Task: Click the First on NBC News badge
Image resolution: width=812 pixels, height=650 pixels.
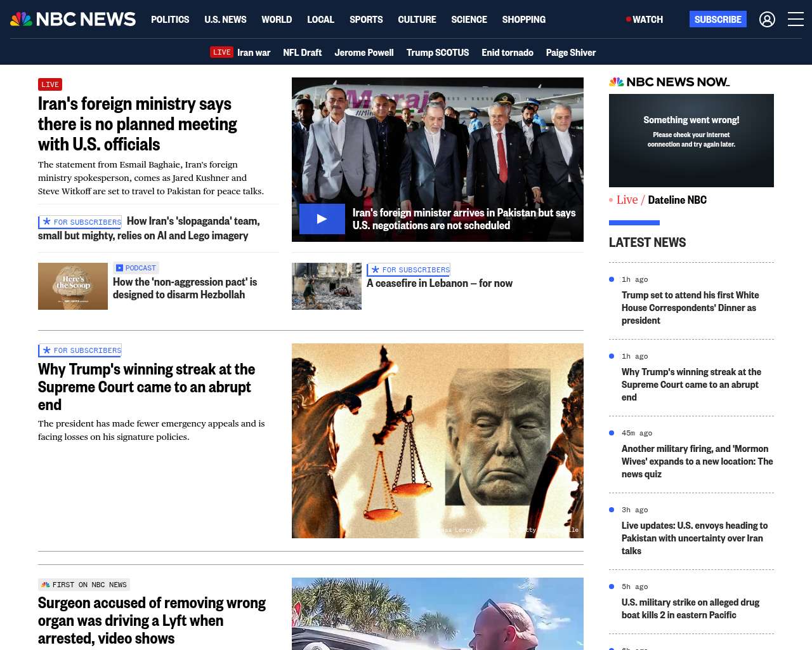Action: coord(84,585)
